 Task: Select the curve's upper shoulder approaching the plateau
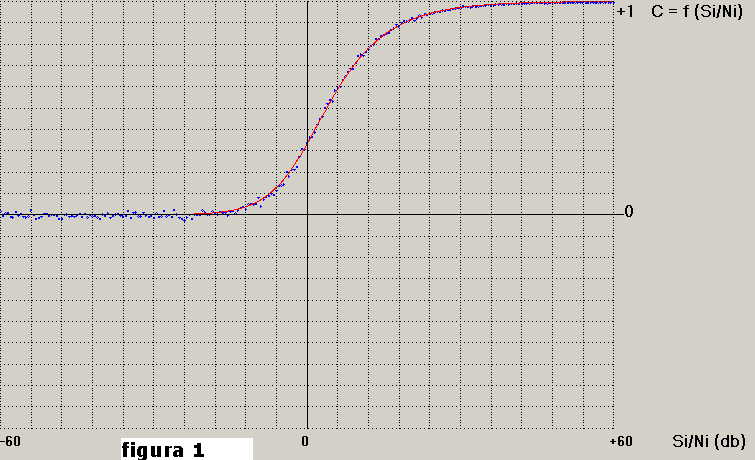pos(400,24)
